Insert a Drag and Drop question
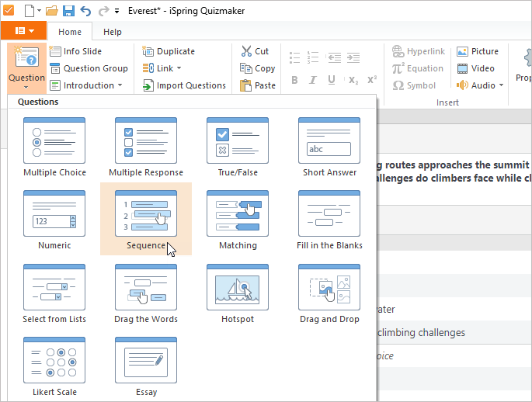Image resolution: width=532 pixels, height=402 pixels. coord(329,293)
